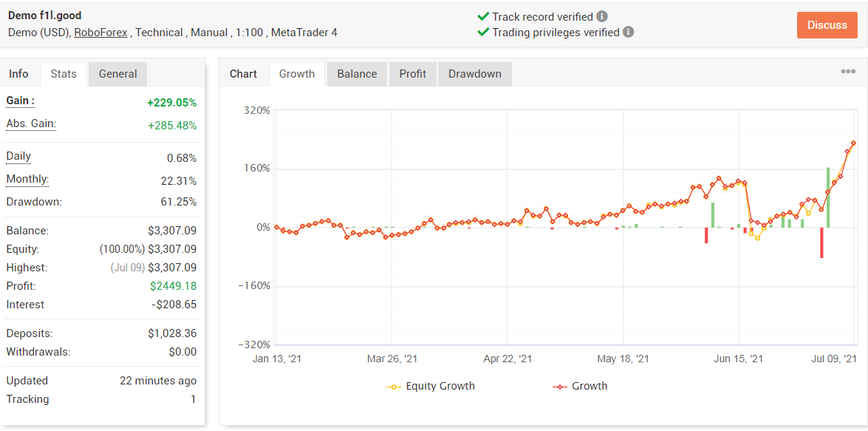The height and width of the screenshot is (431, 868).
Task: Click the Track record verified checkmark
Action: [483, 16]
